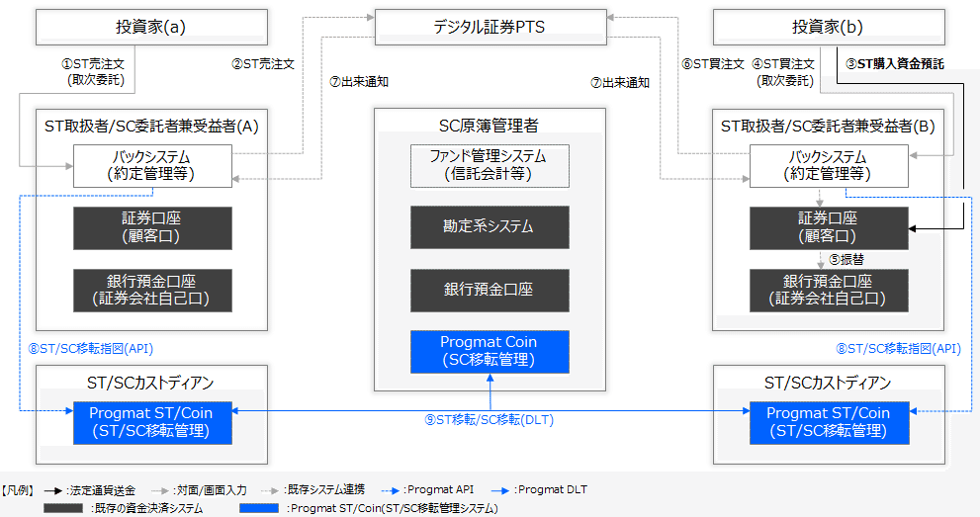
Task: Select the デジタル証券PTS box
Action: click(490, 27)
